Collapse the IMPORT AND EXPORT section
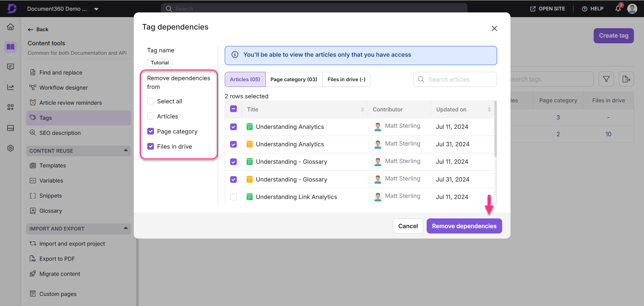The image size is (644, 306). coord(126,228)
